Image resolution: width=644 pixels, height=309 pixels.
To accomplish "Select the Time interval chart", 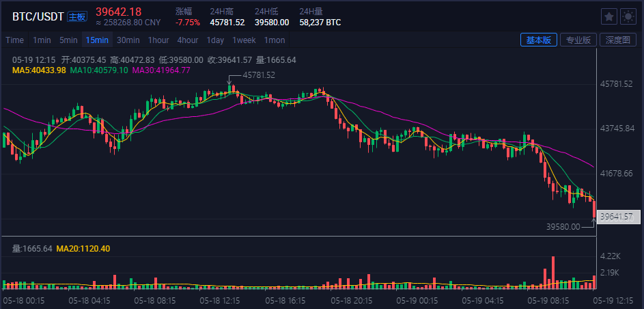I will (x=15, y=40).
